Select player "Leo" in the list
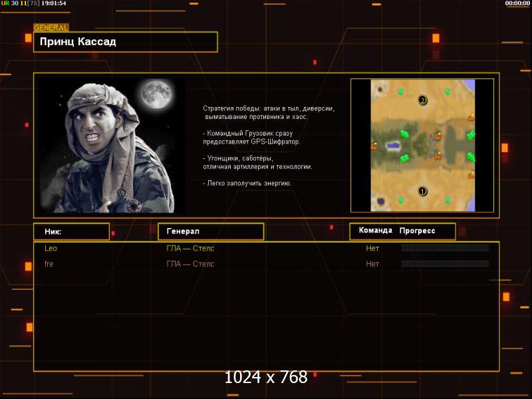The height and width of the screenshot is (399, 532). click(x=51, y=248)
